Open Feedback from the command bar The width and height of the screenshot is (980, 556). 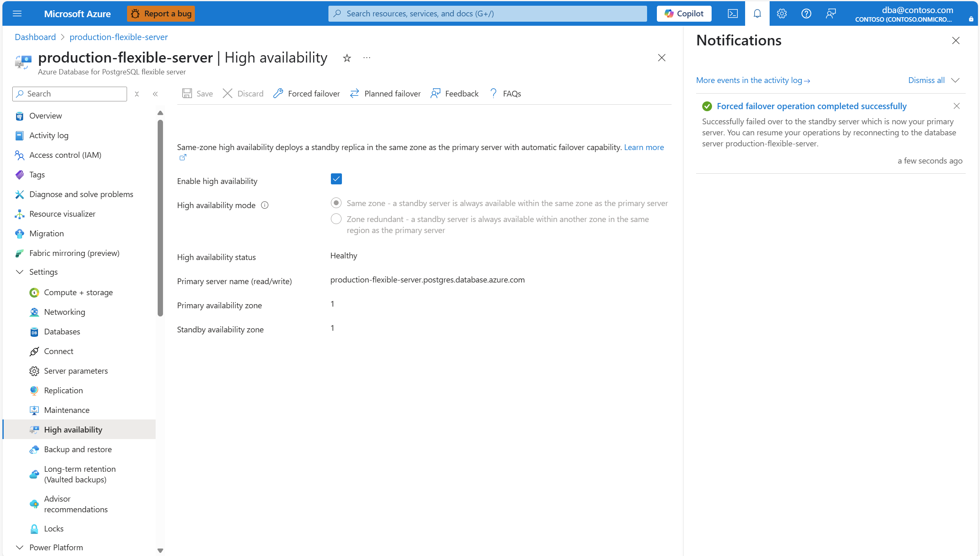455,94
